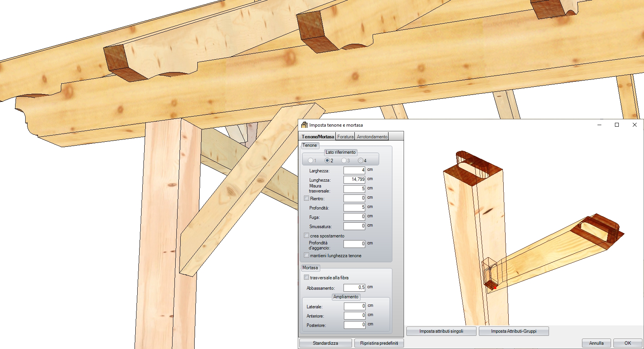Select reference side radio option 4
644x349 pixels.
coord(361,160)
